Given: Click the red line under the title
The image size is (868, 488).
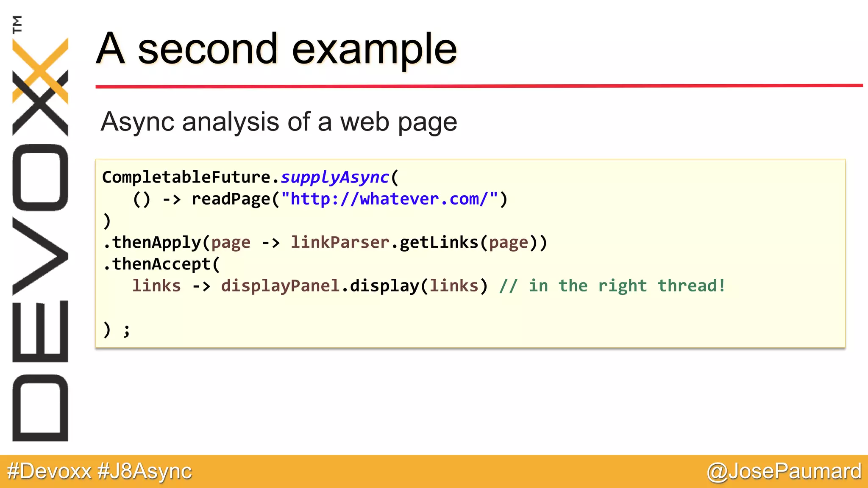Looking at the screenshot, I should [479, 86].
